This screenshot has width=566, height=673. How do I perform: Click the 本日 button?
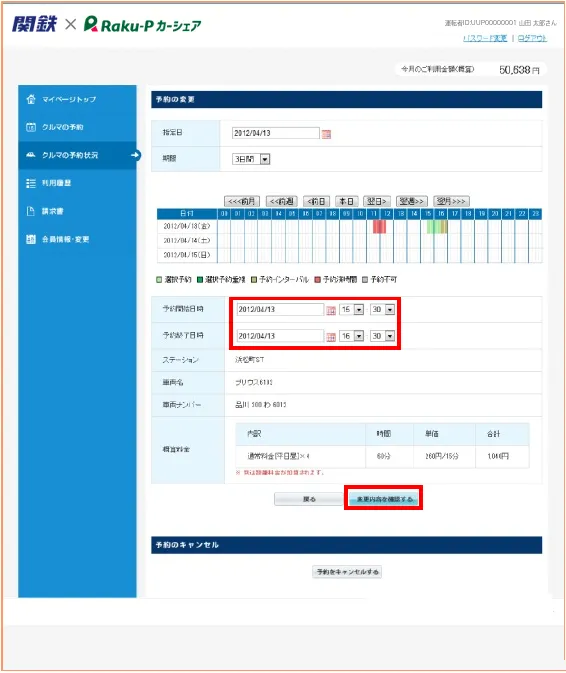tap(346, 201)
